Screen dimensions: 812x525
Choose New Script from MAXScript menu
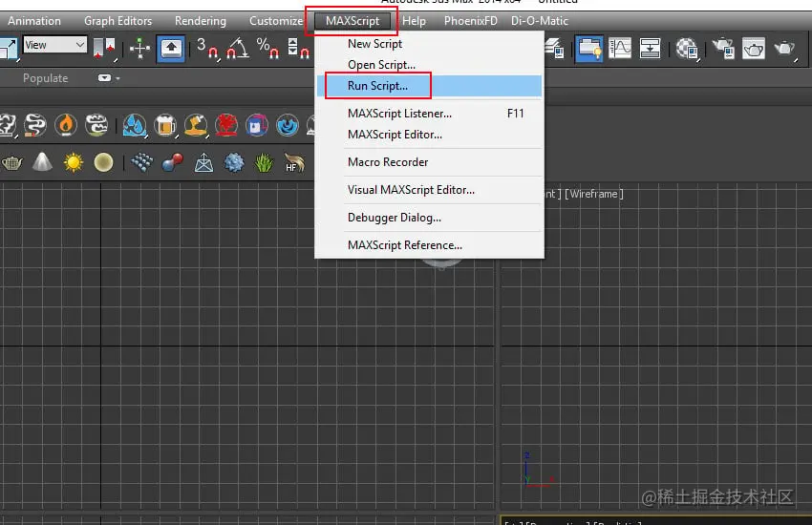(429, 44)
